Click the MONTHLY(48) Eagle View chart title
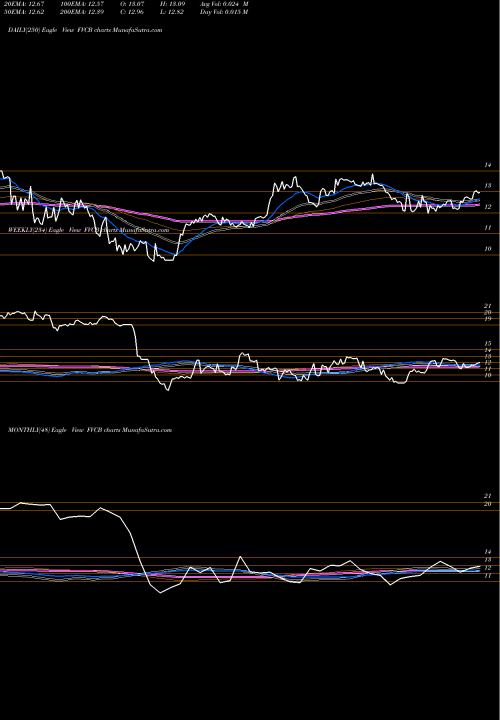500x720 pixels. 90,430
